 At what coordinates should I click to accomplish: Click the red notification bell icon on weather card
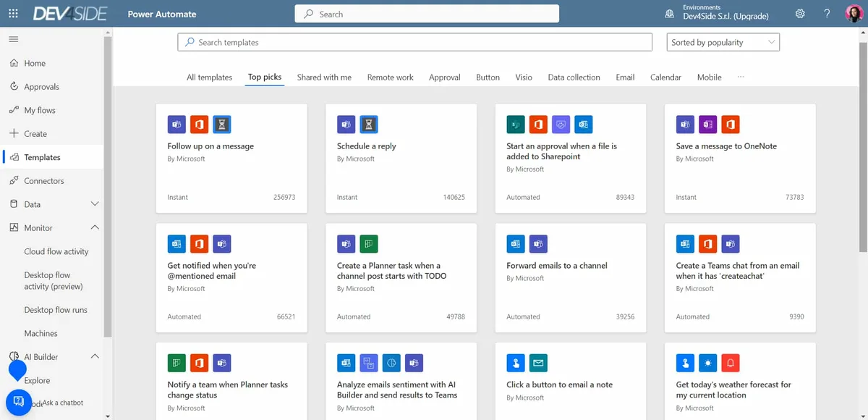(x=731, y=364)
